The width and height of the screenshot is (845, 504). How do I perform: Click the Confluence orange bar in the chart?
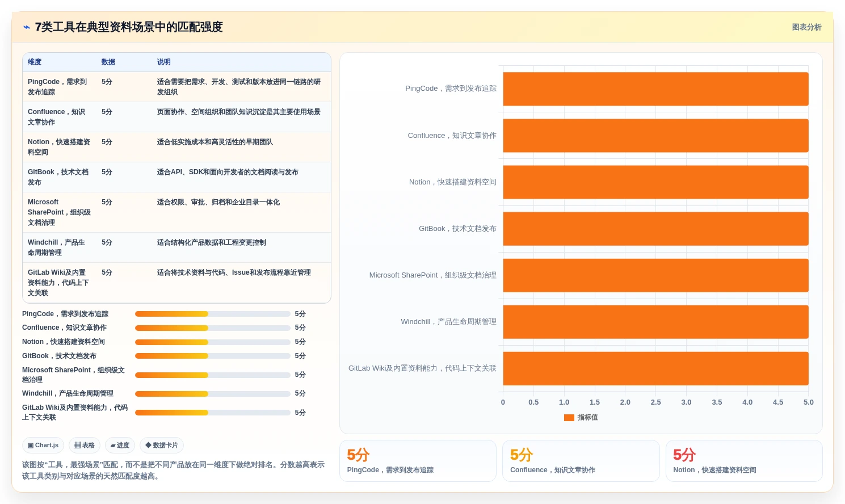point(655,136)
